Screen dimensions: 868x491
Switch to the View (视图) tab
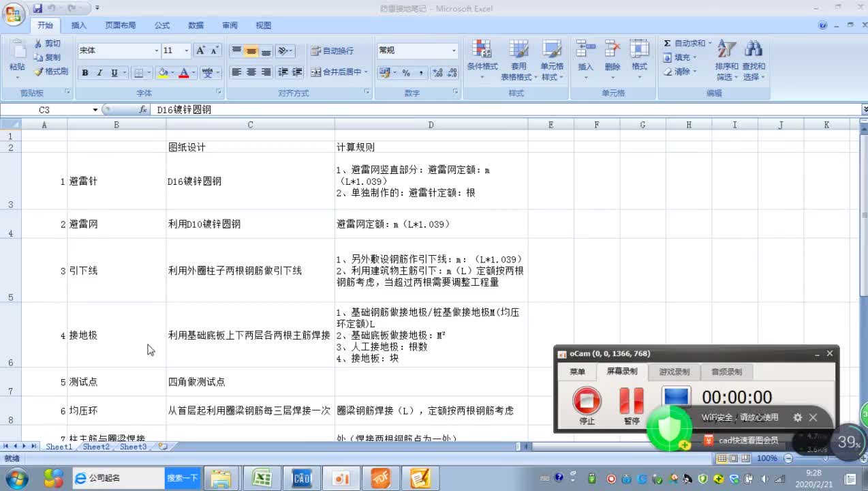[x=264, y=25]
